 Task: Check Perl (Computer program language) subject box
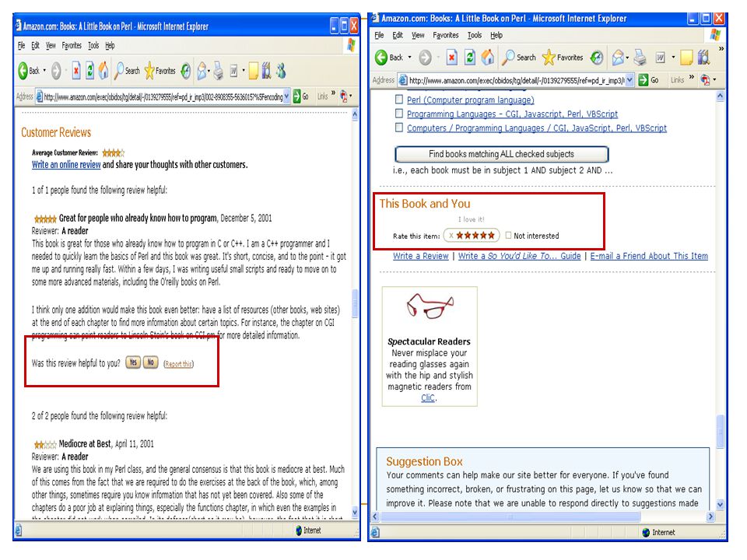tap(398, 100)
